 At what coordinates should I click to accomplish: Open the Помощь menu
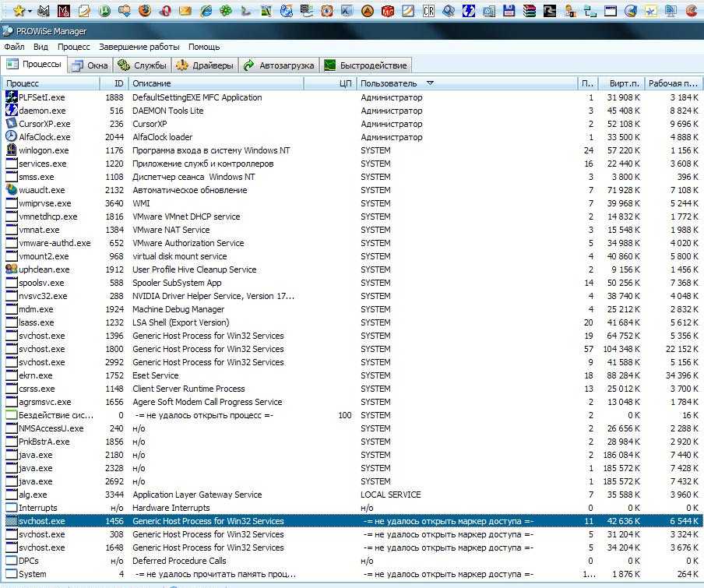point(204,47)
